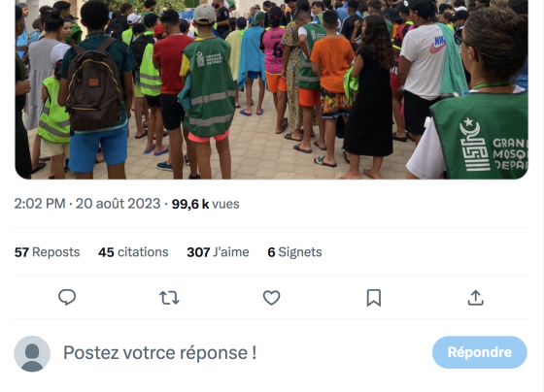The width and height of the screenshot is (544, 392).
Task: Open the 99,6 k vues analytics
Action: [205, 204]
